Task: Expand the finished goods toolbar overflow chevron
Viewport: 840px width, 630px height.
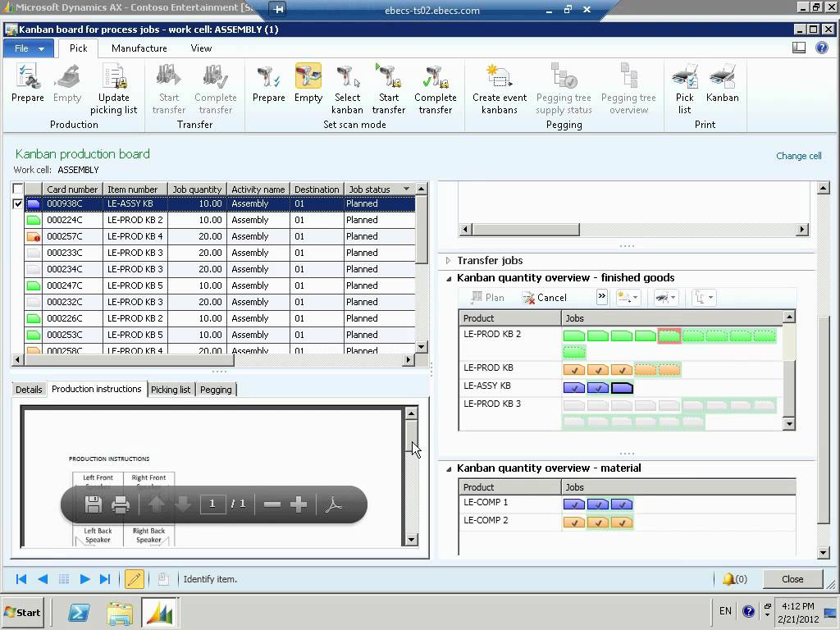Action: pos(601,297)
